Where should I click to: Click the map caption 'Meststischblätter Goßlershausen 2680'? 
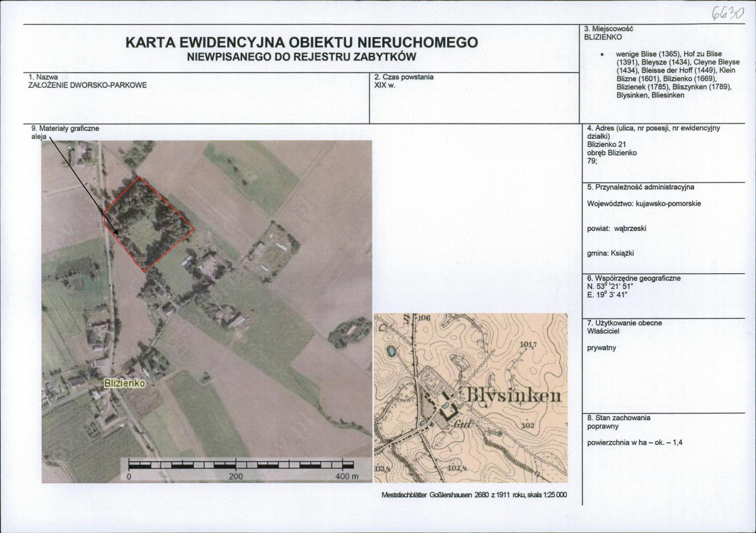(x=434, y=495)
